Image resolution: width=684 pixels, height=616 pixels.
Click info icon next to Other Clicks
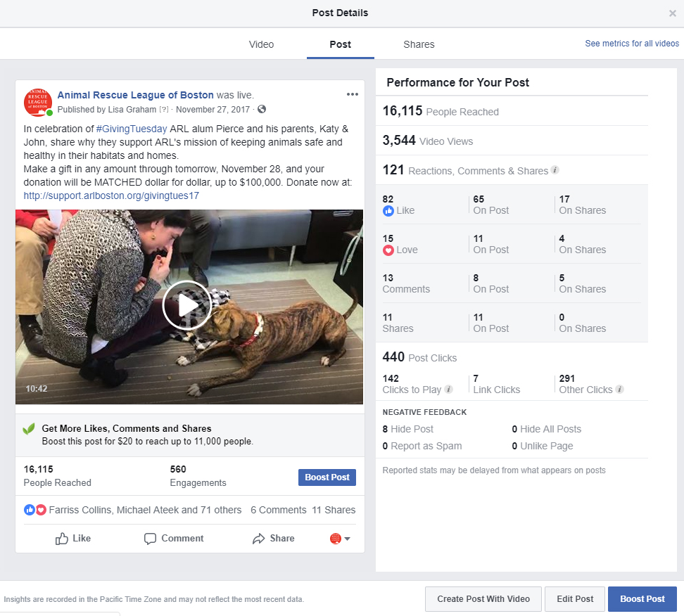(x=619, y=390)
